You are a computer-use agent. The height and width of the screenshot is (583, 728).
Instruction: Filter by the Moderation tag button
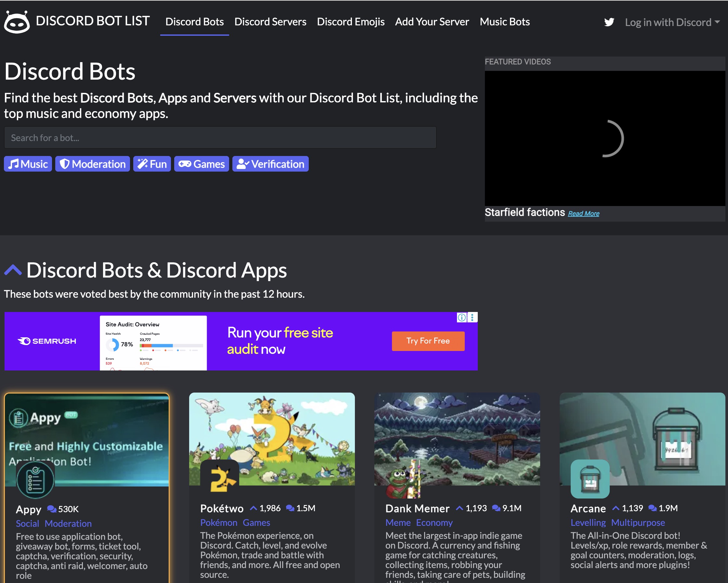pos(93,164)
